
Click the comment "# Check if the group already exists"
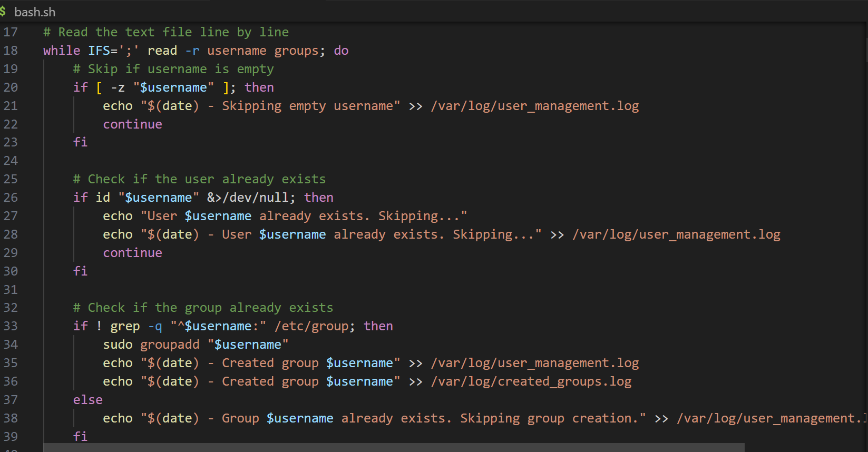tap(203, 308)
